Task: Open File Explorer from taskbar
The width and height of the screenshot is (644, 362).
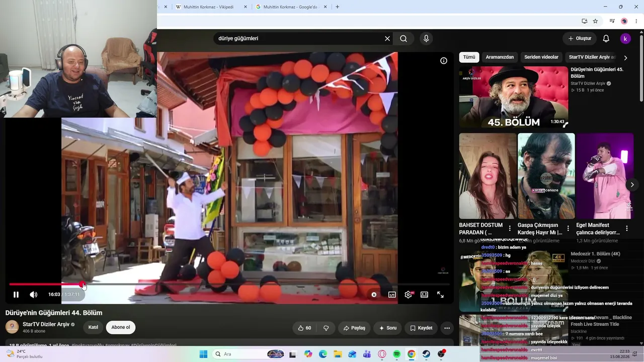Action: click(338, 354)
